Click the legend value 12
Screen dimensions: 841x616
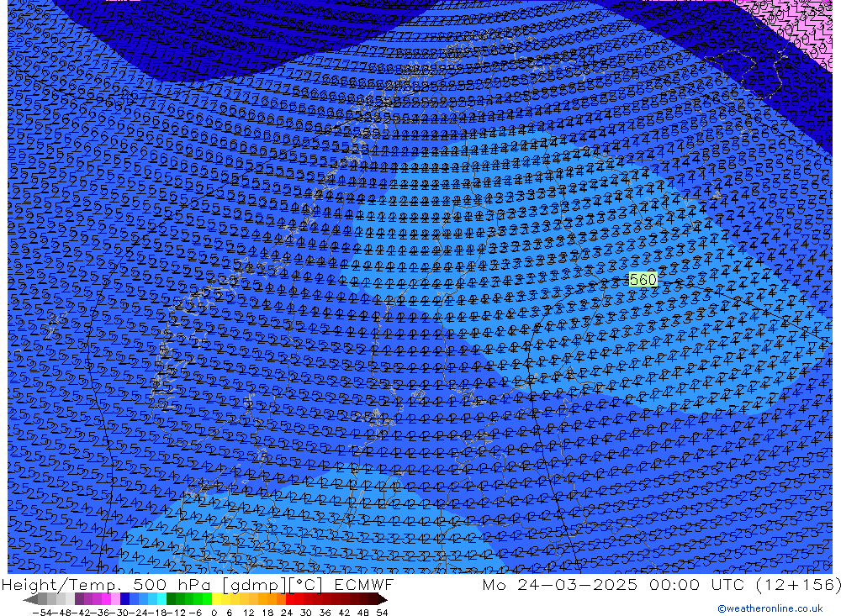[248, 613]
